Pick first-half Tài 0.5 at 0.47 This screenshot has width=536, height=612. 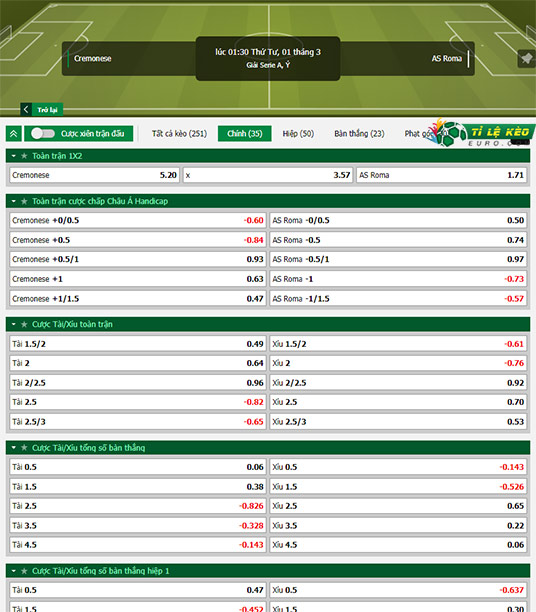[x=138, y=590]
